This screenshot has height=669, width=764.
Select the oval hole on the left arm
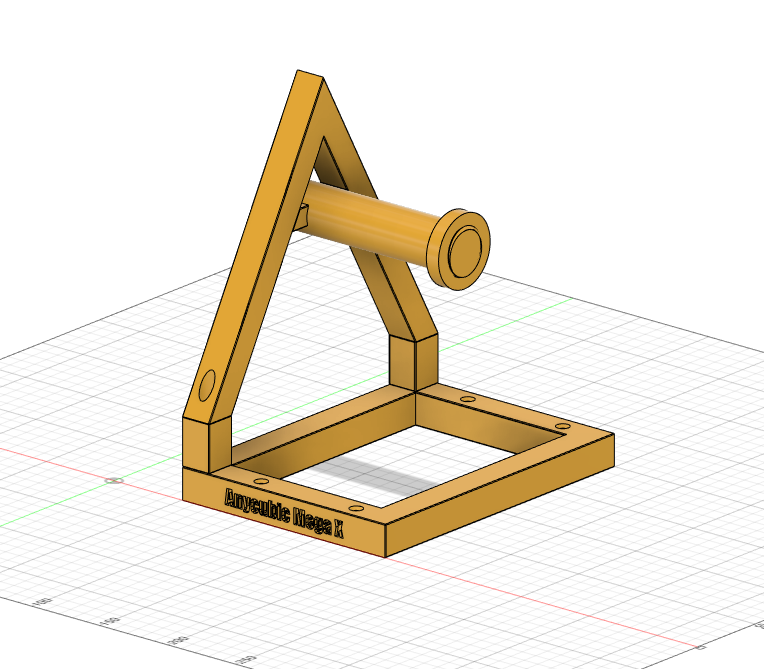click(207, 385)
